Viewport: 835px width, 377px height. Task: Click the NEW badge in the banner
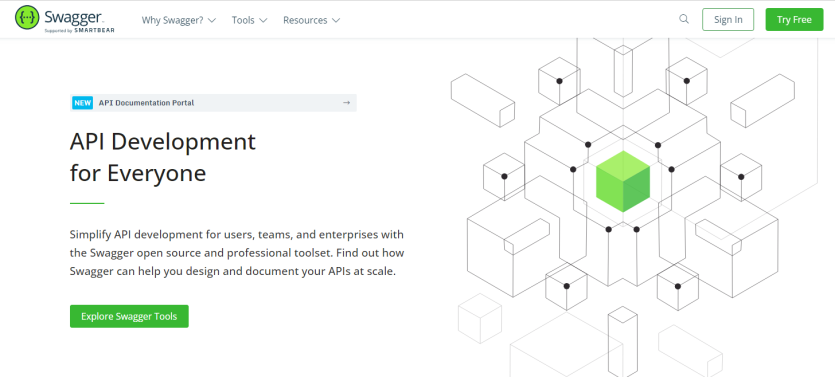coord(83,103)
